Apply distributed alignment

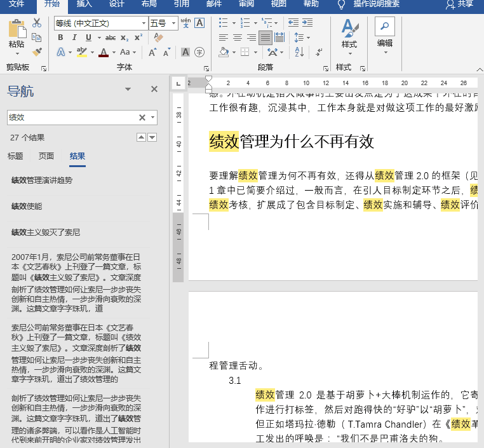point(279,37)
